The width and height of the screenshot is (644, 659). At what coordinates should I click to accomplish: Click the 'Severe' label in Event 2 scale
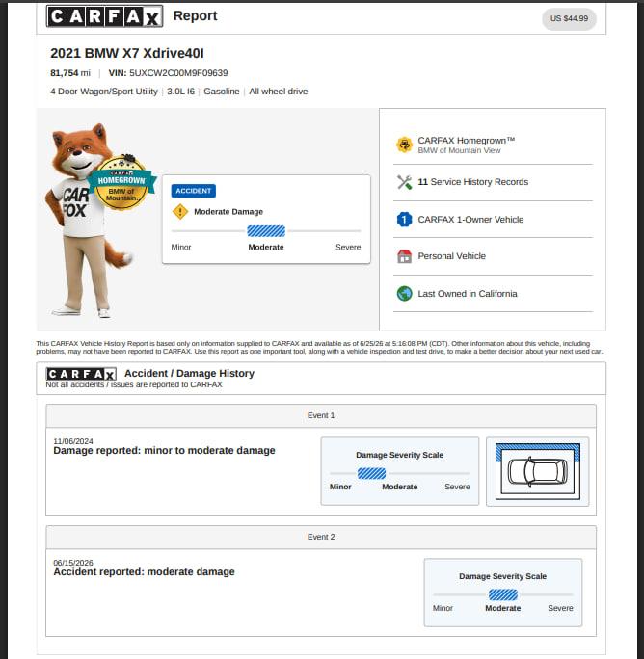click(560, 608)
